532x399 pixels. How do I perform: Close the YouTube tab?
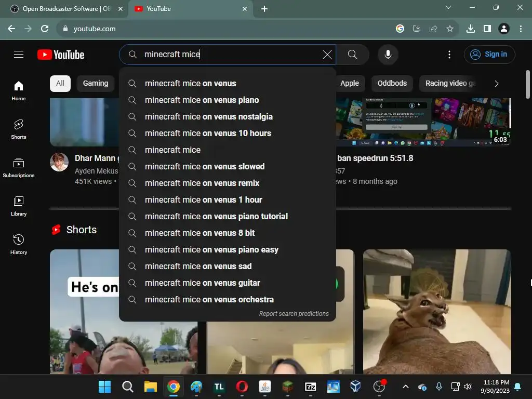coord(245,9)
